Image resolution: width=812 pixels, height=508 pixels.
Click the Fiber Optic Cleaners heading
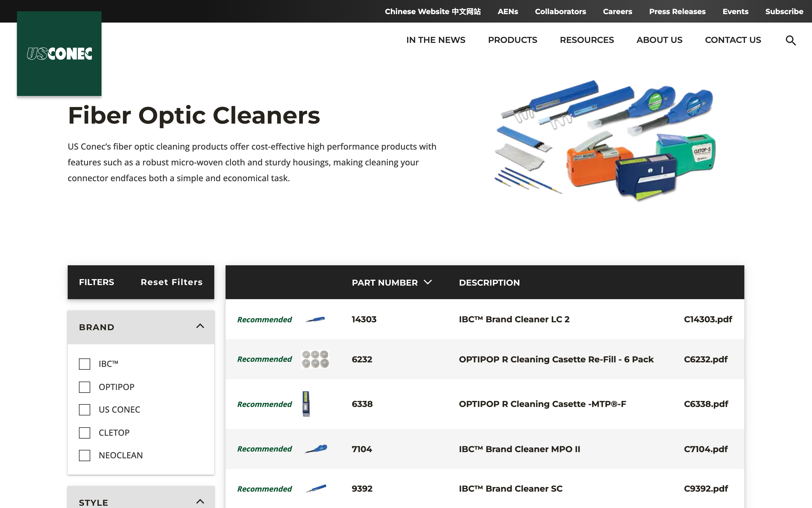[x=194, y=115]
